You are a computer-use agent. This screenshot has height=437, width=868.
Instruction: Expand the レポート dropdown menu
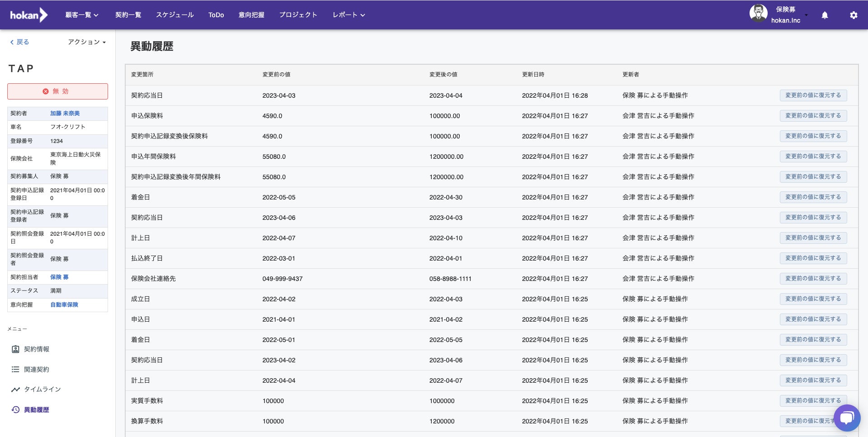tap(349, 15)
